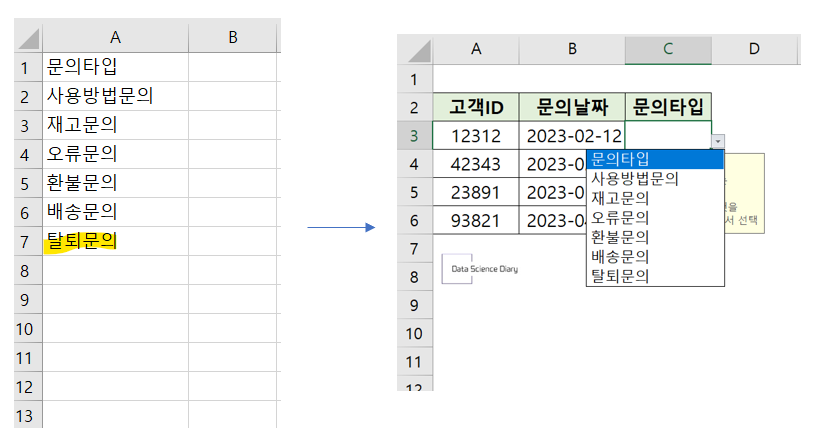Select row 9 header in the right sheet
This screenshot has width=816, height=448.
coord(414,305)
